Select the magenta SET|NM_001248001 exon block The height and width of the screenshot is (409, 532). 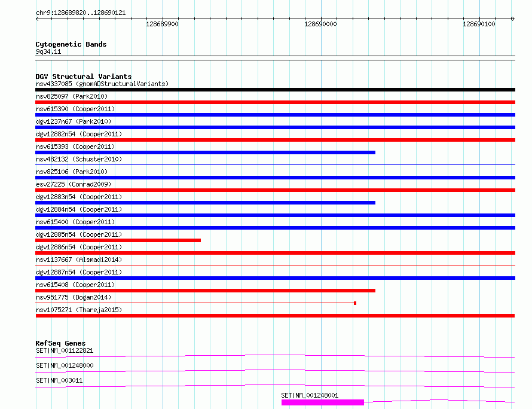click(323, 402)
